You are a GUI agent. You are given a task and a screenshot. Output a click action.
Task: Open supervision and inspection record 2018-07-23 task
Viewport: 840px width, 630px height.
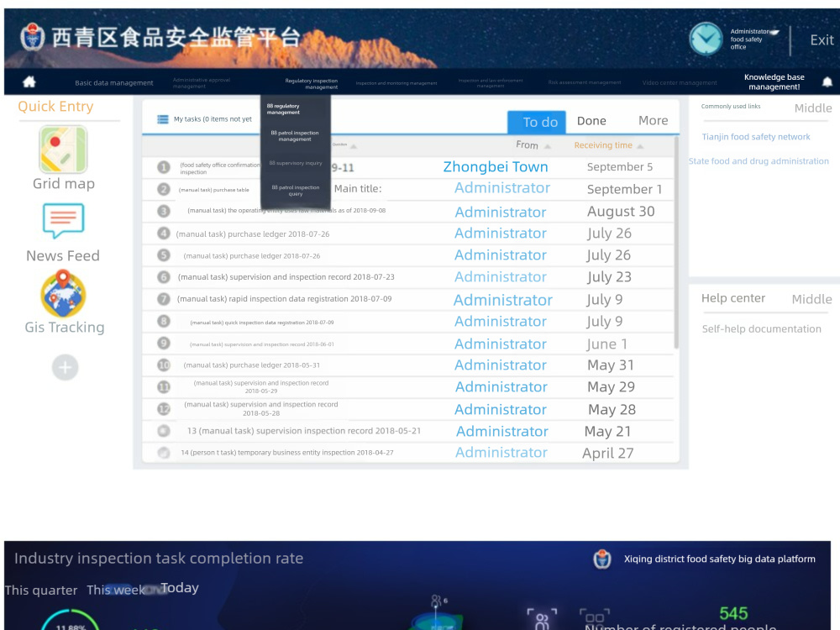tap(286, 277)
